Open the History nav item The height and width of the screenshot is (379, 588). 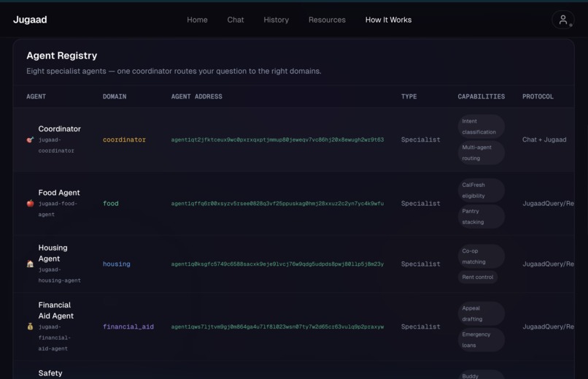click(x=276, y=20)
